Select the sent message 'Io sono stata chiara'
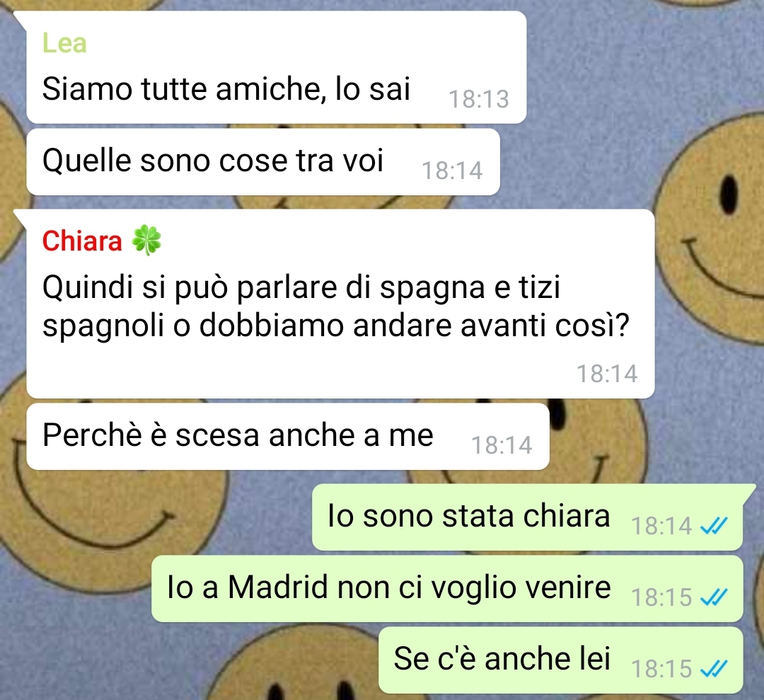Screen dimensions: 764x700 coord(527,517)
